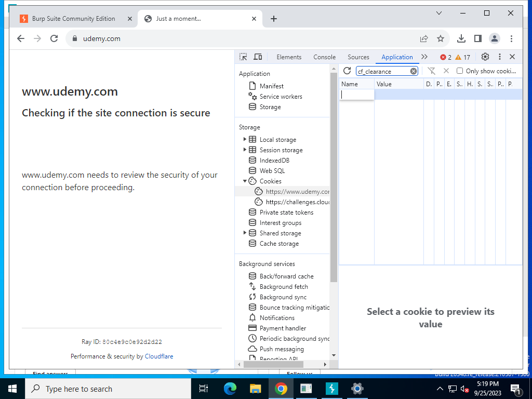The image size is (532, 399).
Task: Switch to the Console tab
Action: tap(324, 57)
